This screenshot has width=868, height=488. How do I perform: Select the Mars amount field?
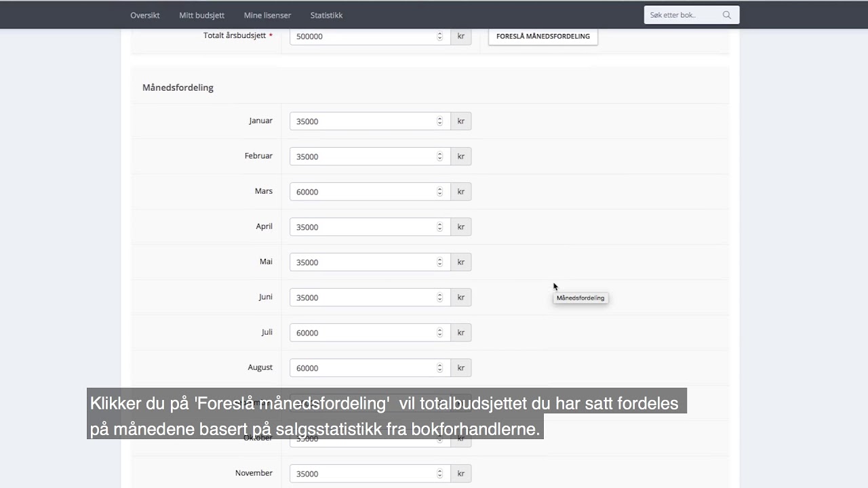click(x=370, y=192)
